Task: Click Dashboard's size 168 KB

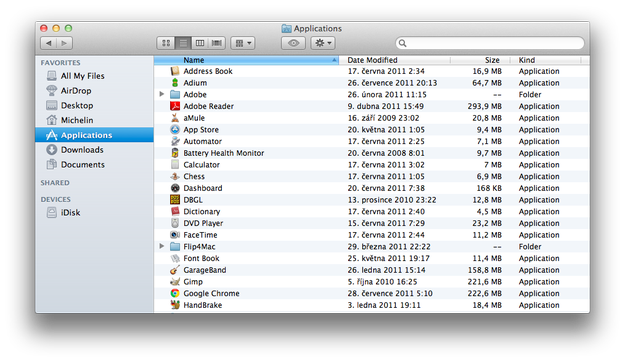Action: (x=489, y=188)
